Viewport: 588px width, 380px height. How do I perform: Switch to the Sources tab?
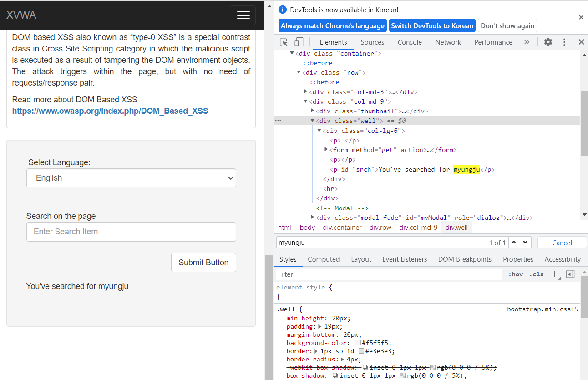click(372, 42)
